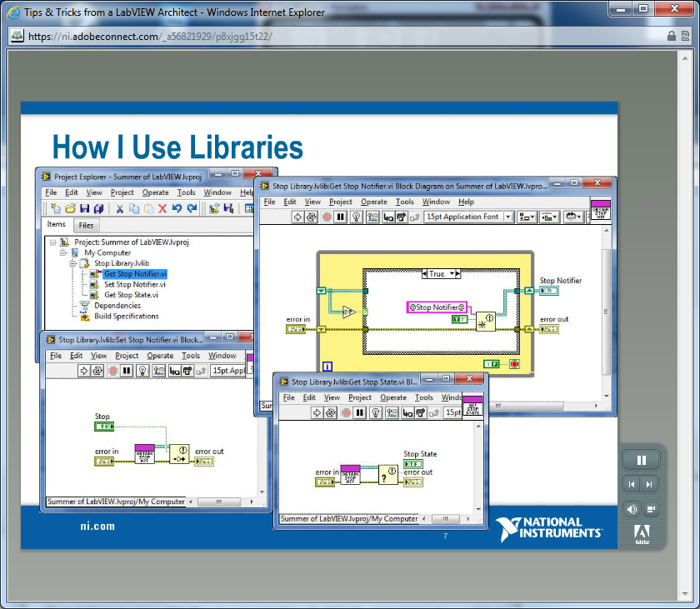Click Stop boolean control terminal
Viewport: 700px width, 609px height.
104,427
